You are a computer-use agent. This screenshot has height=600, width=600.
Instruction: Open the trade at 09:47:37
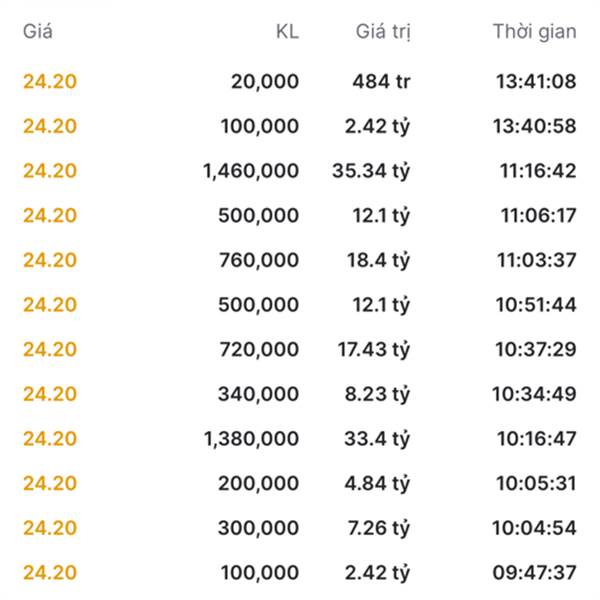click(x=300, y=572)
